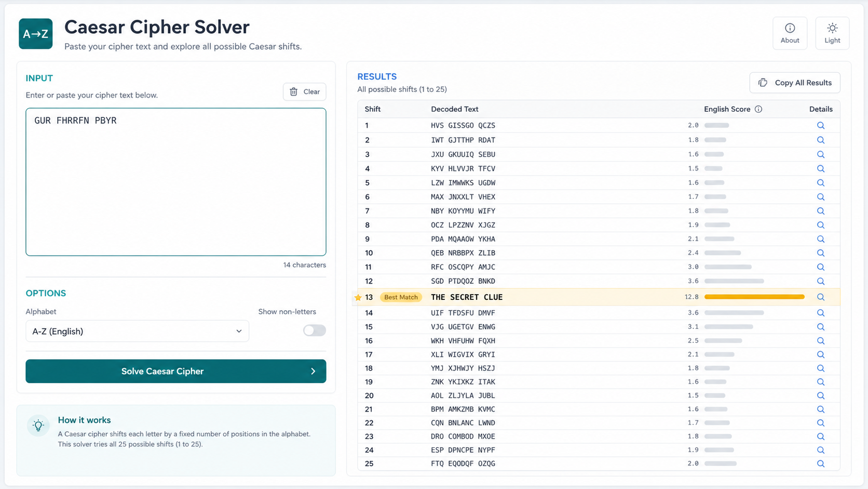
Task: Click the Decoded Text column header
Action: pos(455,109)
